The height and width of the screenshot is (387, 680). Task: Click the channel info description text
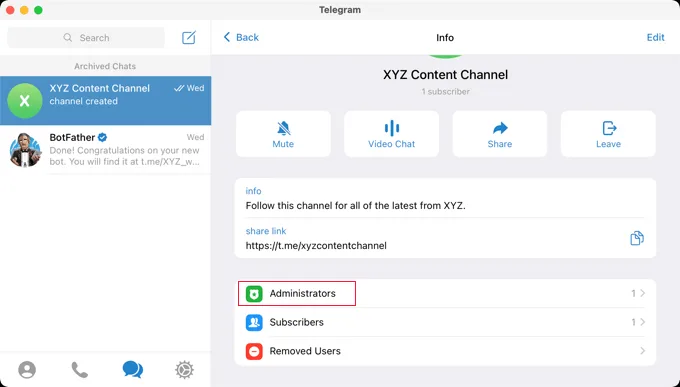click(x=356, y=206)
